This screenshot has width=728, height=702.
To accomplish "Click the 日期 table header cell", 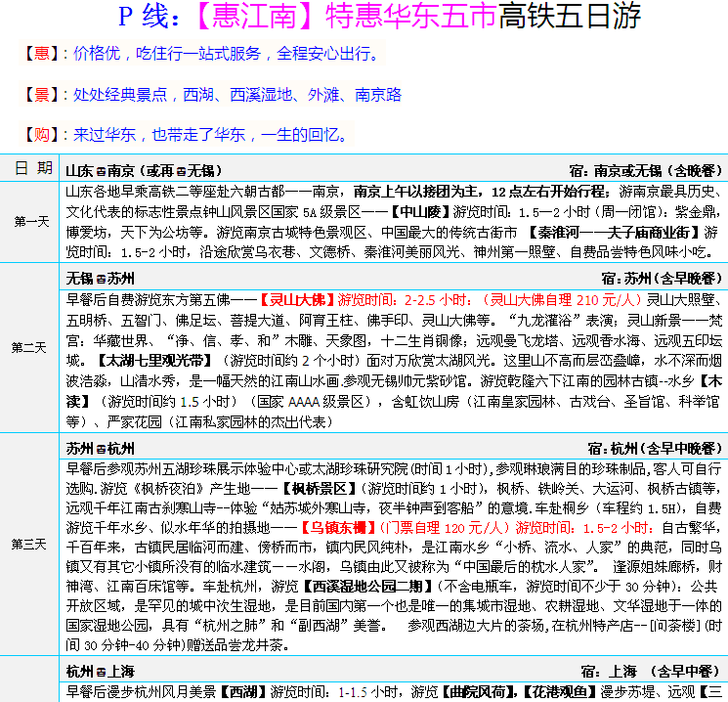I will [30, 168].
